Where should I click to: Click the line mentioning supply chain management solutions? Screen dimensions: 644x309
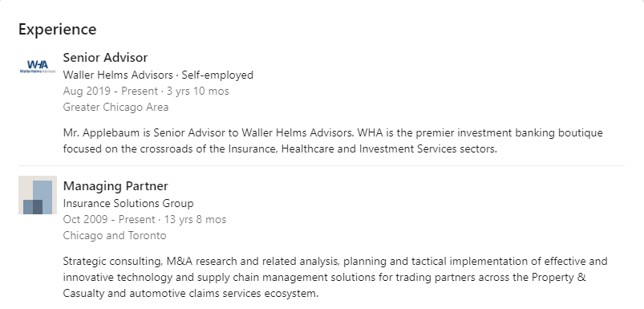(x=325, y=278)
